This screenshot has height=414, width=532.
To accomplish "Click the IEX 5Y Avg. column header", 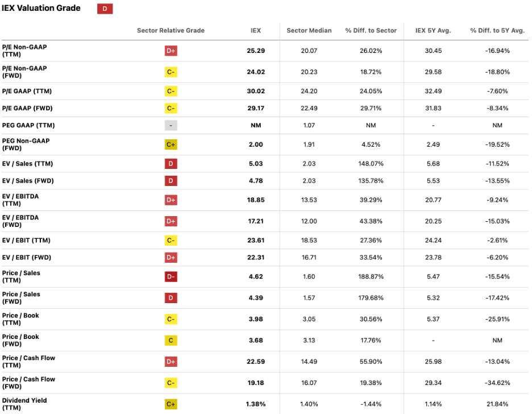I will pyautogui.click(x=433, y=30).
